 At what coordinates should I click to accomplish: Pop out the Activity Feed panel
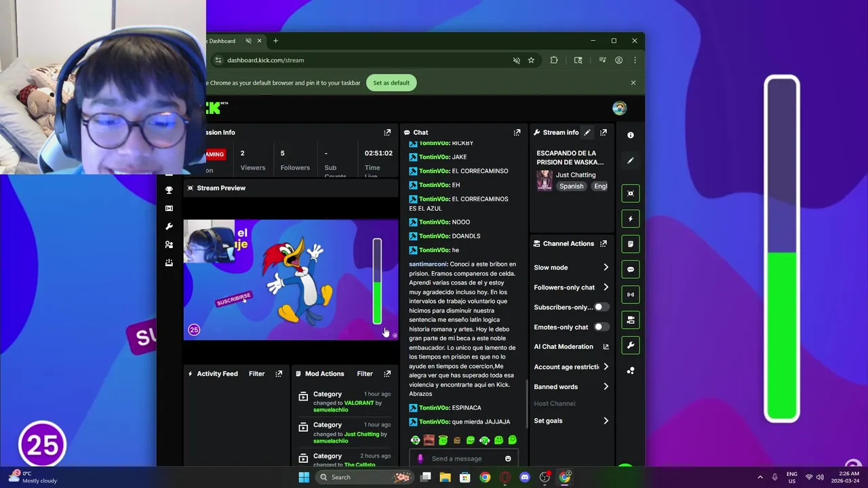coord(279,373)
